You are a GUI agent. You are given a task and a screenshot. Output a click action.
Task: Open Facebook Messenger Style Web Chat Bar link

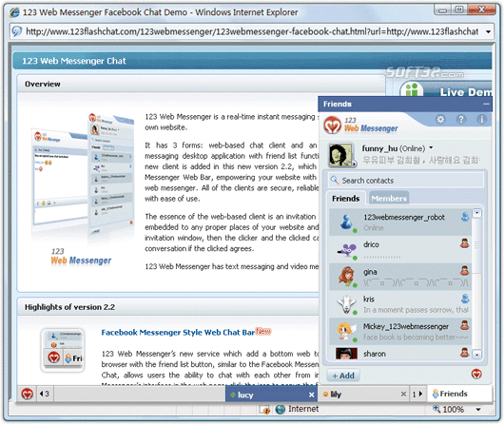[x=178, y=333]
